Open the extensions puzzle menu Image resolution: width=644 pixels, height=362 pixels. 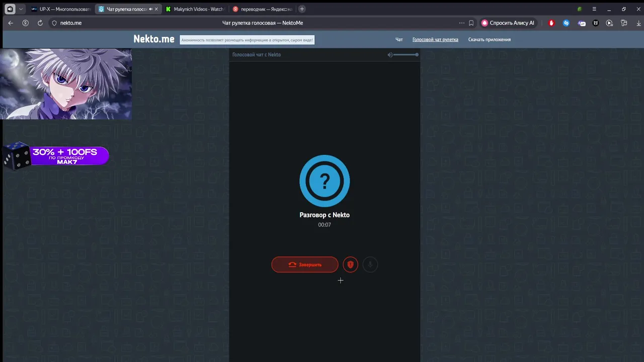[624, 23]
